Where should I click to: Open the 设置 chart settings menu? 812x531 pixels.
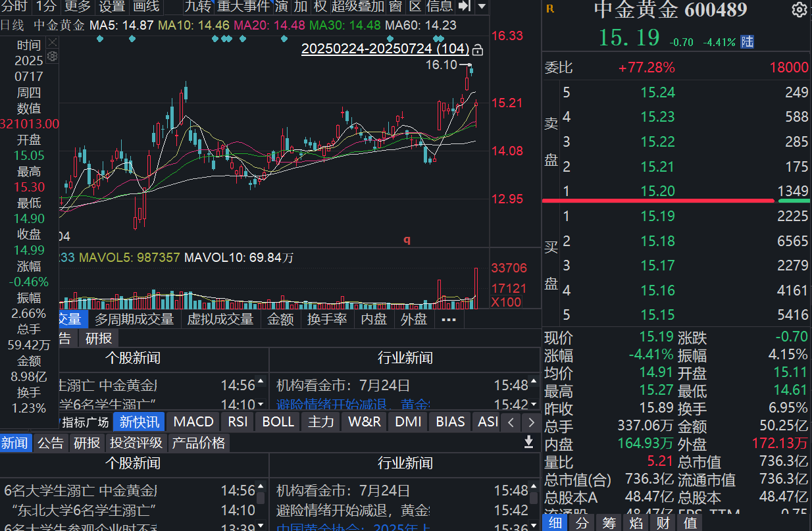112,7
